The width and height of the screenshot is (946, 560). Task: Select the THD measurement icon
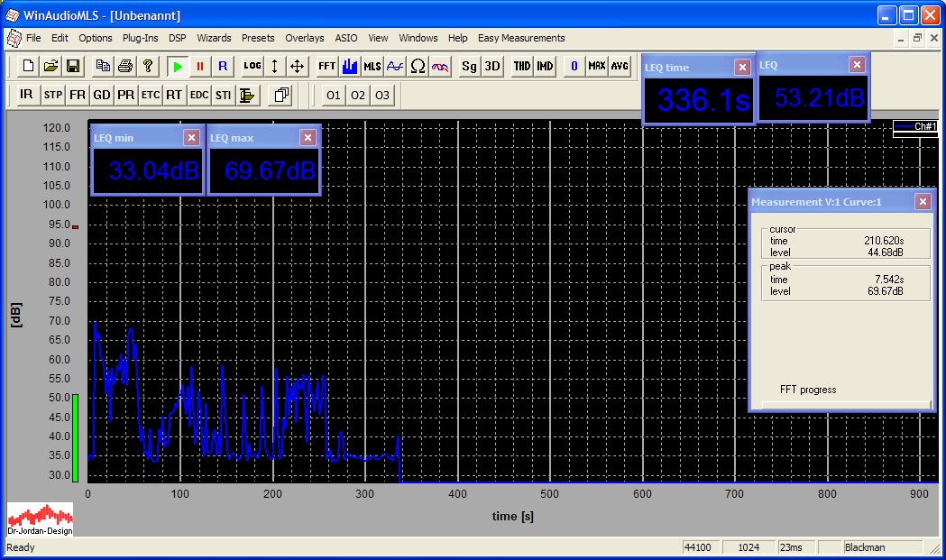click(x=522, y=67)
